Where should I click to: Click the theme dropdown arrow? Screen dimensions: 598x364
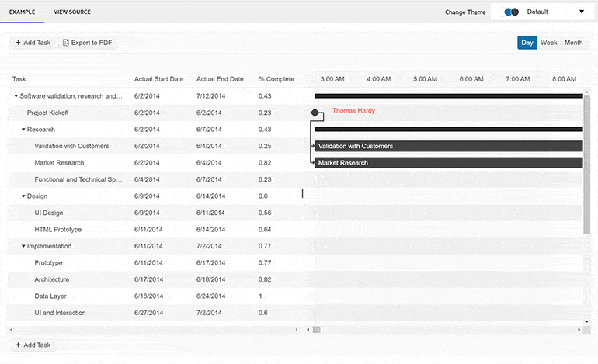[582, 12]
